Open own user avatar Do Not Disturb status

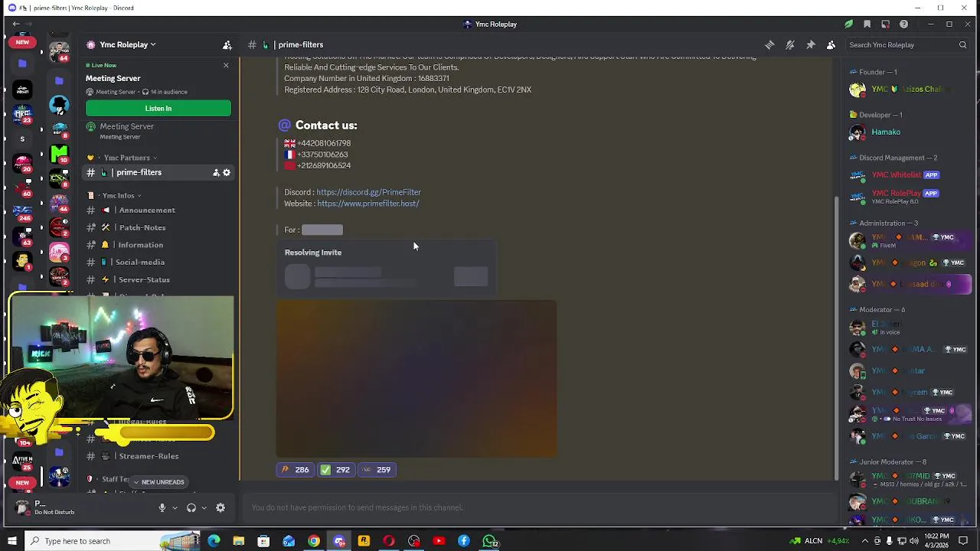coord(22,507)
